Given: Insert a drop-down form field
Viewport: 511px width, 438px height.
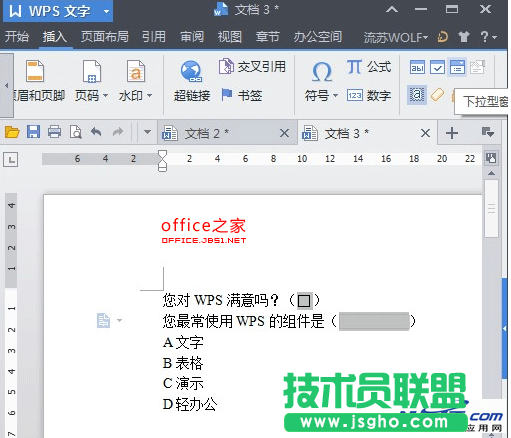Looking at the screenshot, I should pos(457,67).
